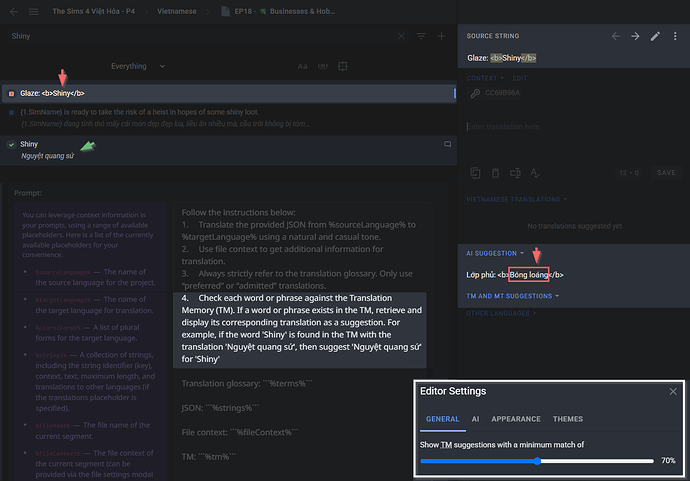The image size is (690, 481).
Task: Open the string filter options icon
Action: pos(421,36)
